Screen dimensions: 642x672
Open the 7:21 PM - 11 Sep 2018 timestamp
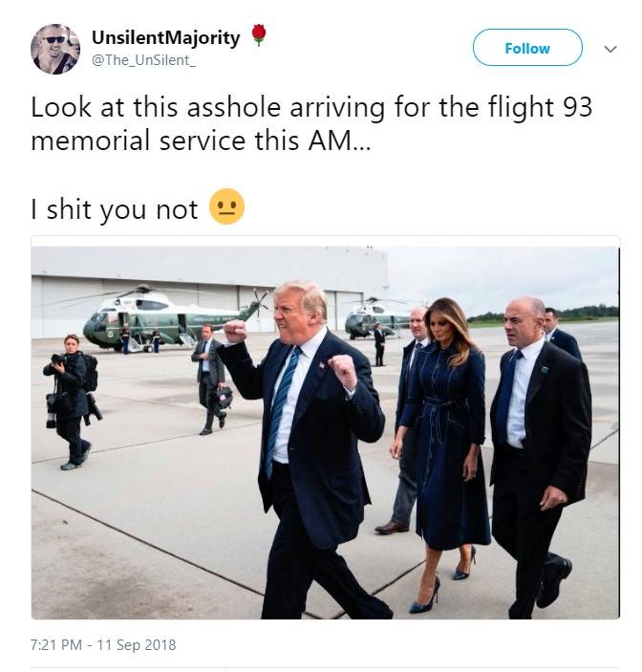tap(103, 644)
